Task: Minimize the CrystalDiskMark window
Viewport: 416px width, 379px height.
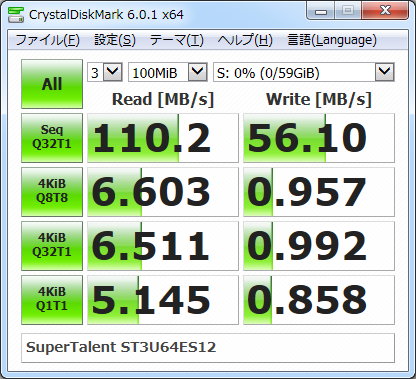Action: tap(320, 12)
